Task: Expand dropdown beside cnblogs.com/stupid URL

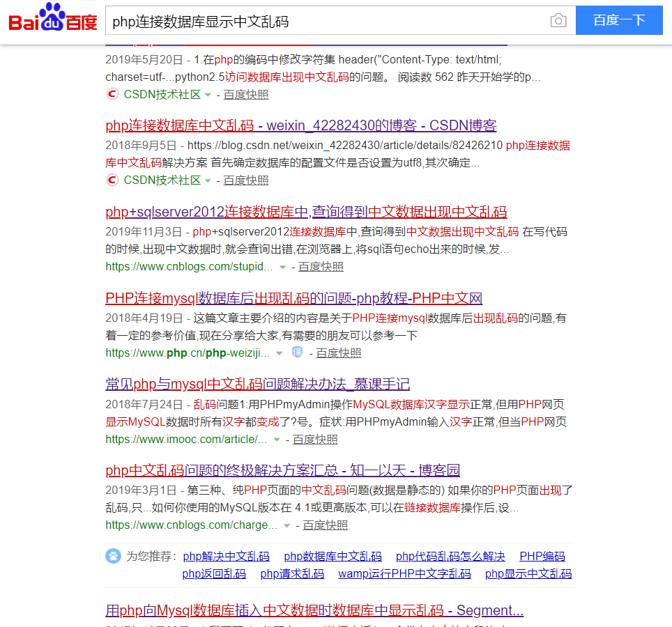Action: [282, 268]
